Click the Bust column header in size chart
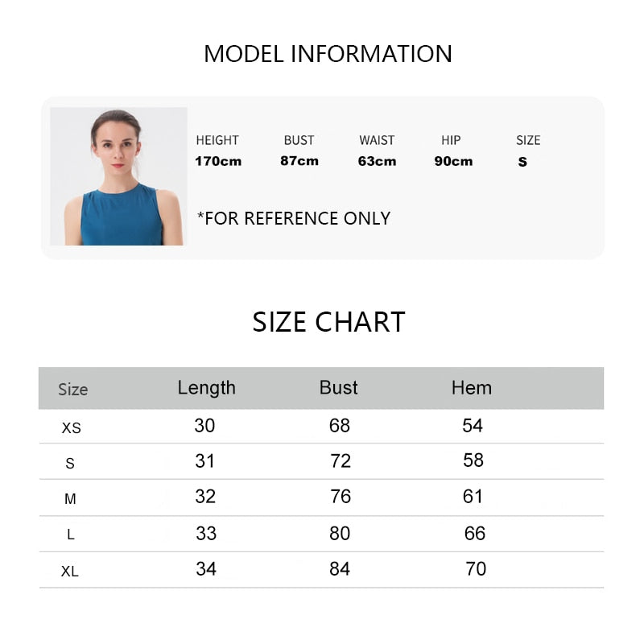This screenshot has height=644, width=644. coord(338,388)
